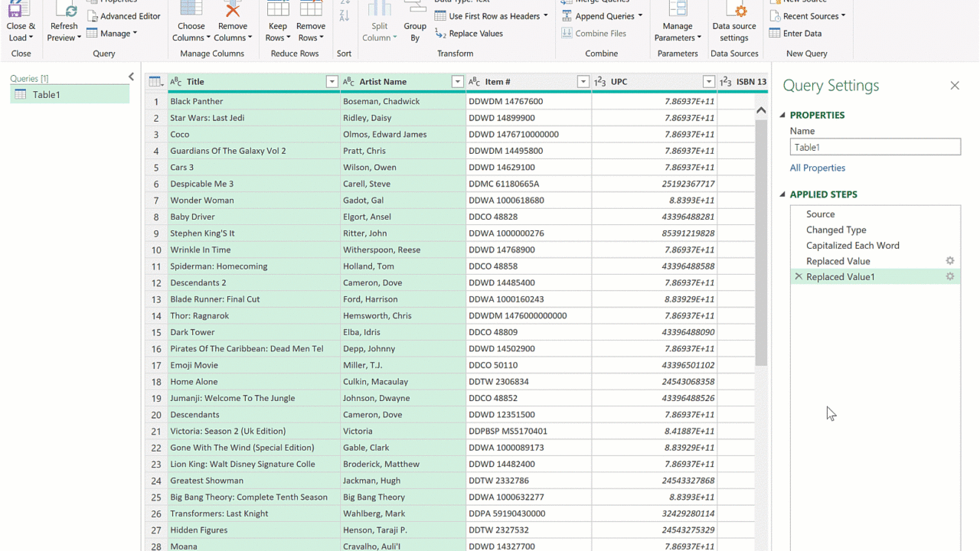Click the Replace Values button
This screenshot has height=551, width=980.
click(x=468, y=34)
